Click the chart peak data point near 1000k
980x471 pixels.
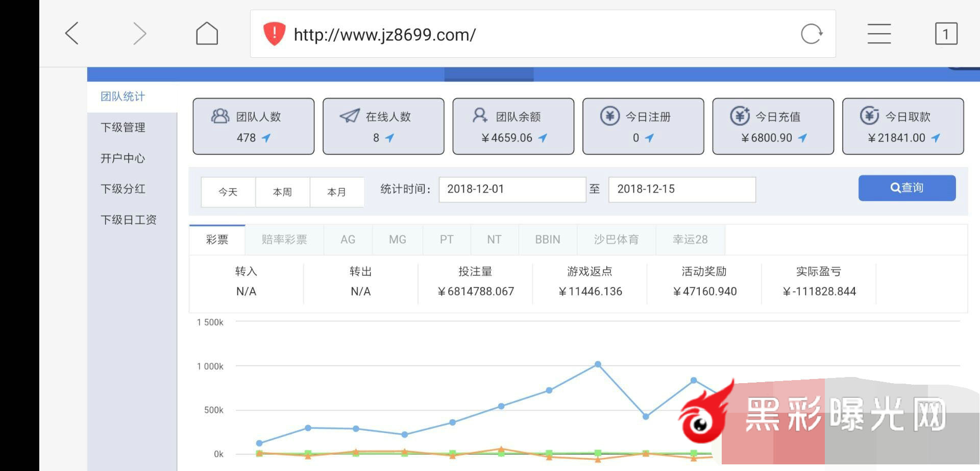pyautogui.click(x=598, y=364)
